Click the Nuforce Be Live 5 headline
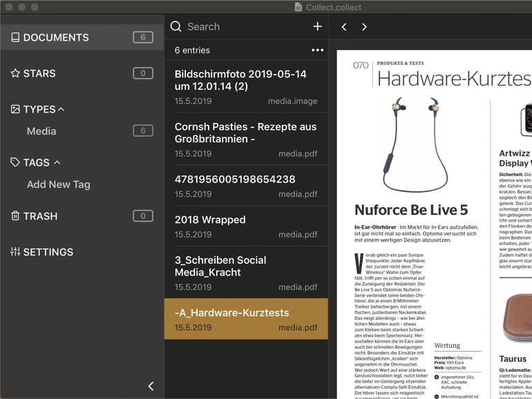Screen dimensions: 532x399 tap(411, 210)
